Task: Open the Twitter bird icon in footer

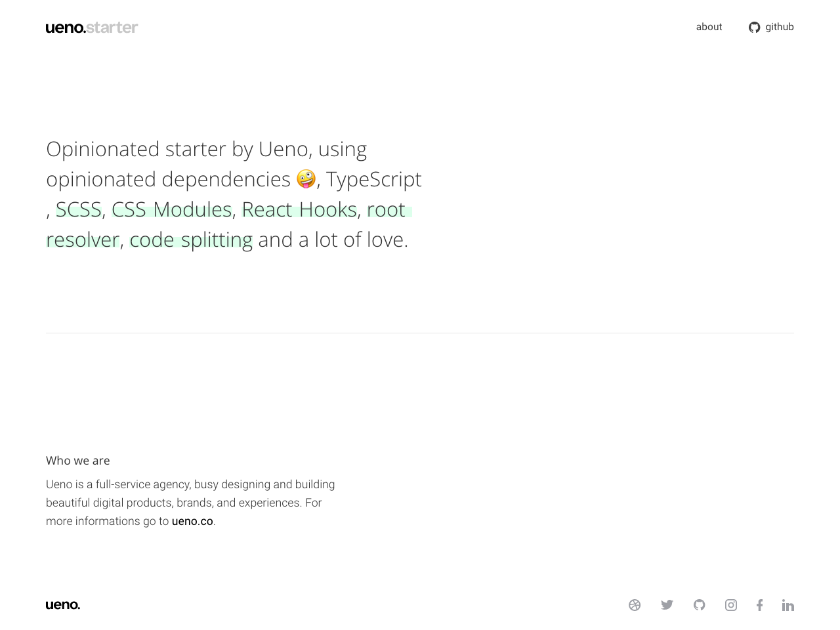Action: tap(667, 605)
